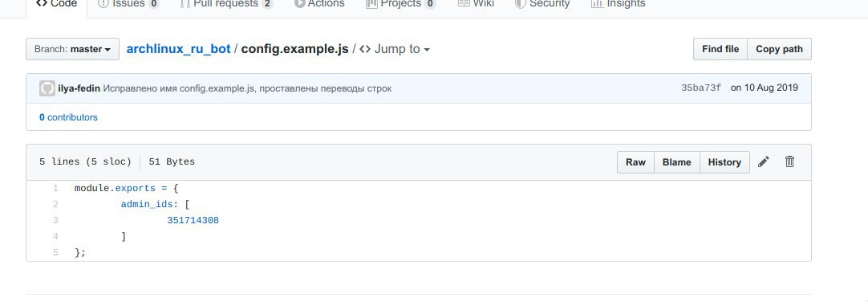868x302 pixels.
Task: Expand the Branch: master dropdown
Action: [72, 49]
